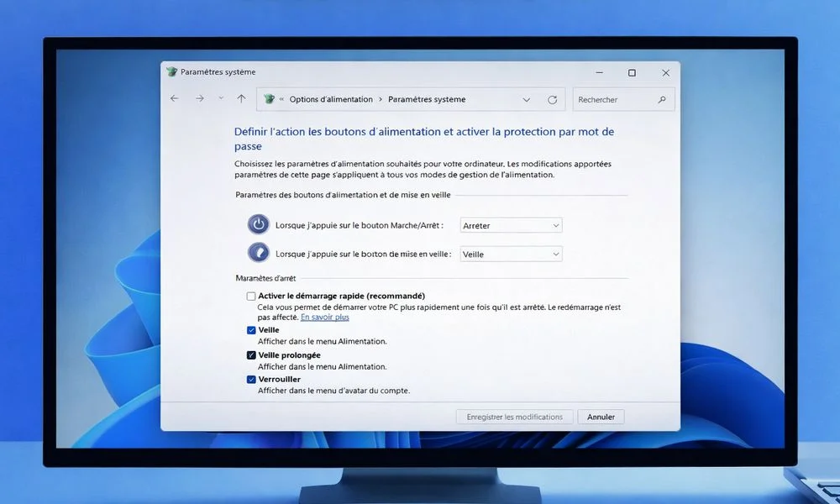Click the sleep button moon icon
840x504 pixels.
[x=259, y=253]
